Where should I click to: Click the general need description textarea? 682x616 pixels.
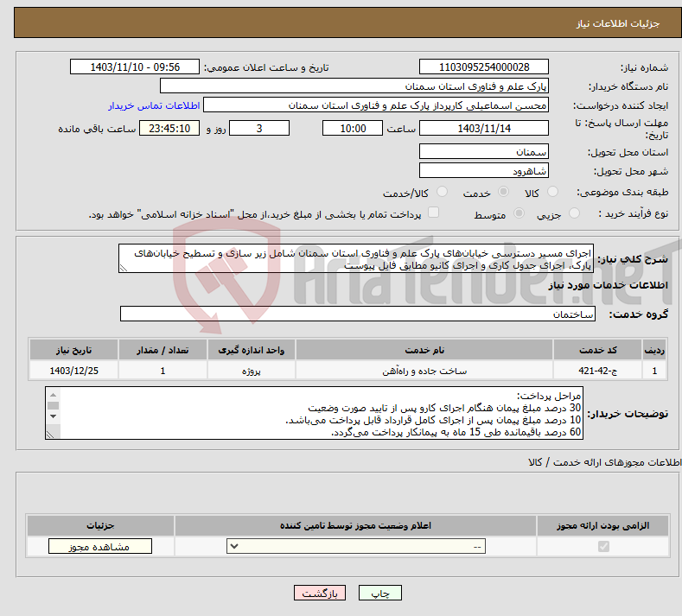click(x=356, y=258)
